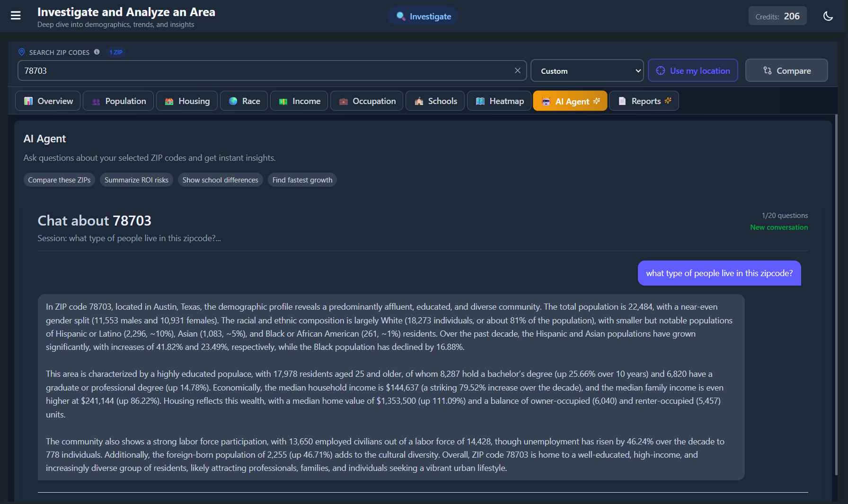Switch to the Race tab
Image resolution: width=848 pixels, height=504 pixels.
point(244,101)
